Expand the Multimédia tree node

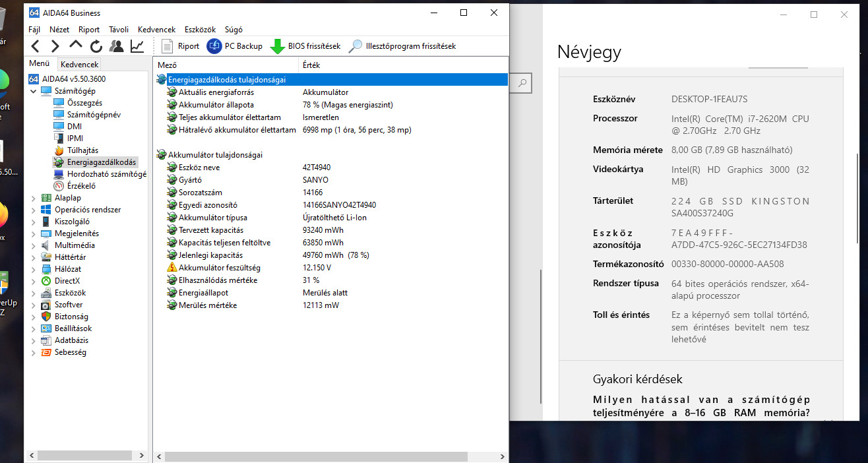(34, 245)
